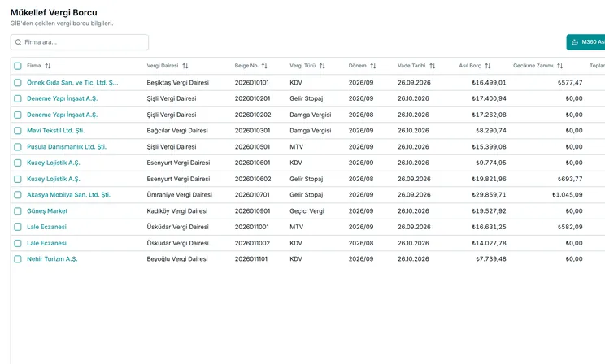605x364 pixels.
Task: Open Mavi Tekstil Ltd. Şti. link
Action: (55, 130)
